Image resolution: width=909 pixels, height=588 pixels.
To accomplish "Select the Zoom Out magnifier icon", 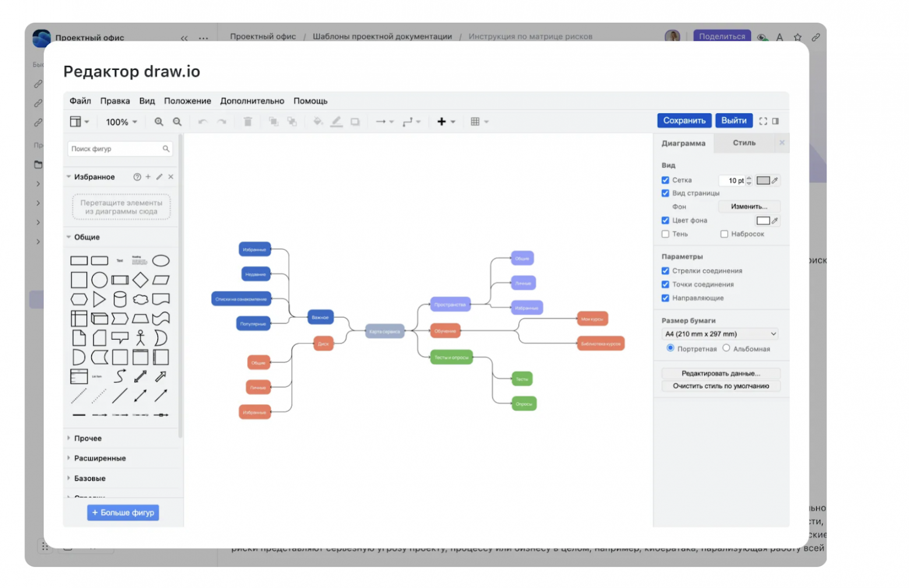I will tap(176, 122).
